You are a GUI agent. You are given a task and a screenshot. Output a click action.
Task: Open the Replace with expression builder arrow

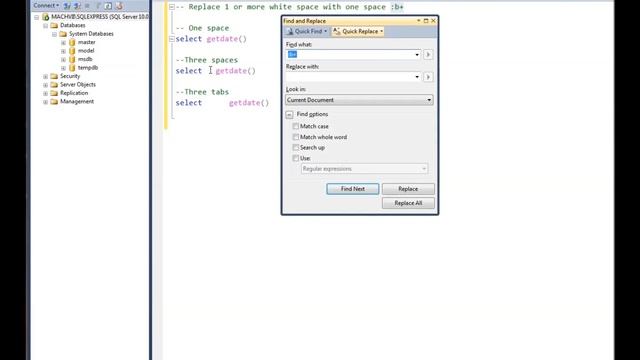point(428,77)
